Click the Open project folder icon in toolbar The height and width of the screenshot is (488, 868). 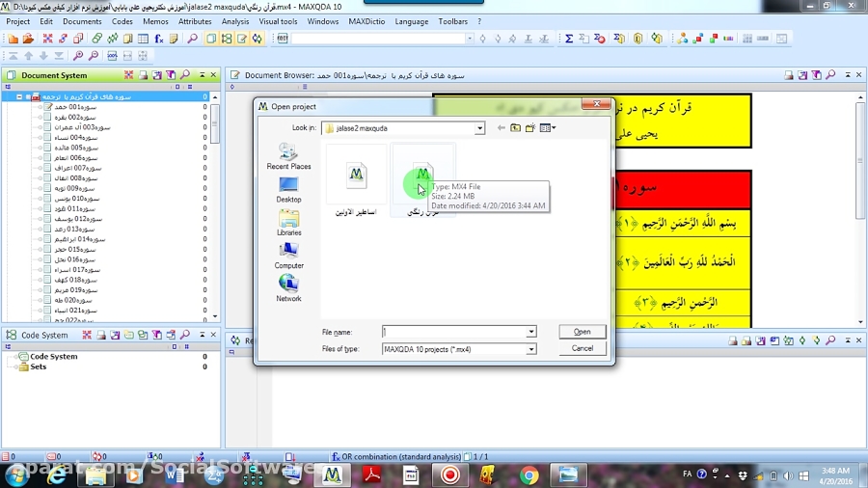click(28, 39)
